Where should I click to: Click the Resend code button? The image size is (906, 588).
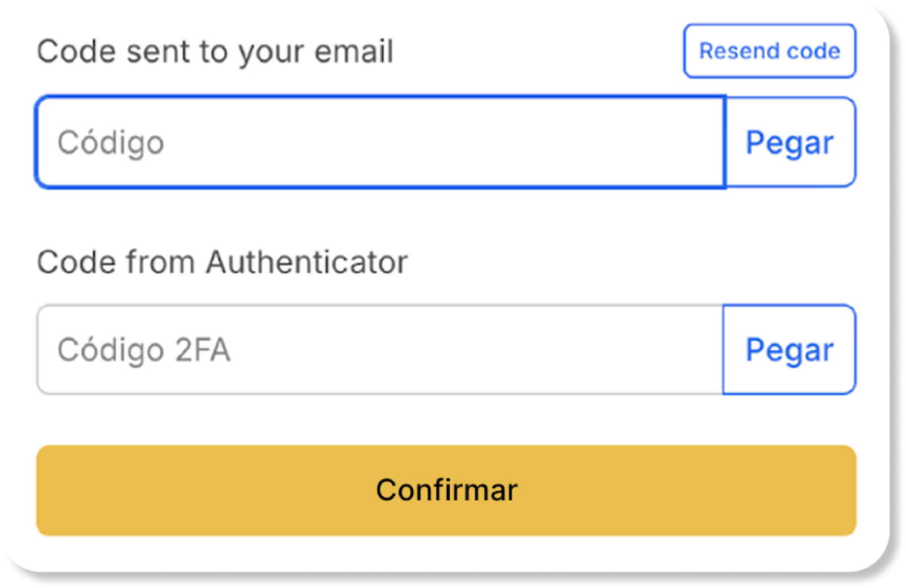(x=769, y=51)
